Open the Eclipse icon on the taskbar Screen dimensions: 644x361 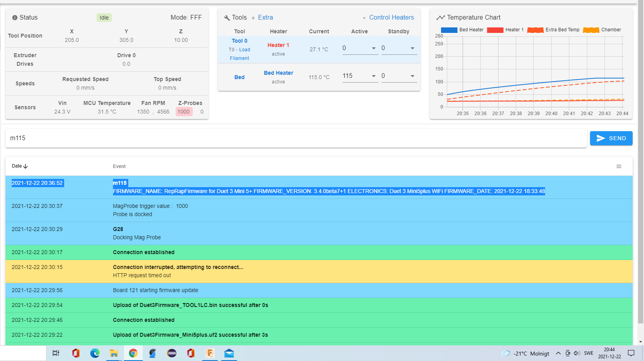pos(172,353)
